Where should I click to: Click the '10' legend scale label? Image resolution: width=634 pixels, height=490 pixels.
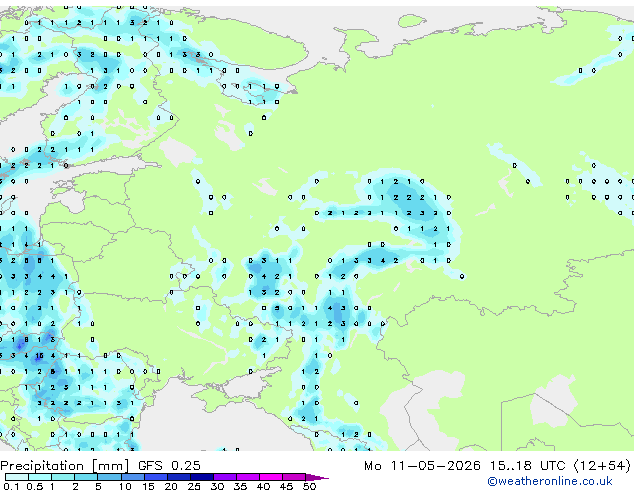click(x=126, y=486)
